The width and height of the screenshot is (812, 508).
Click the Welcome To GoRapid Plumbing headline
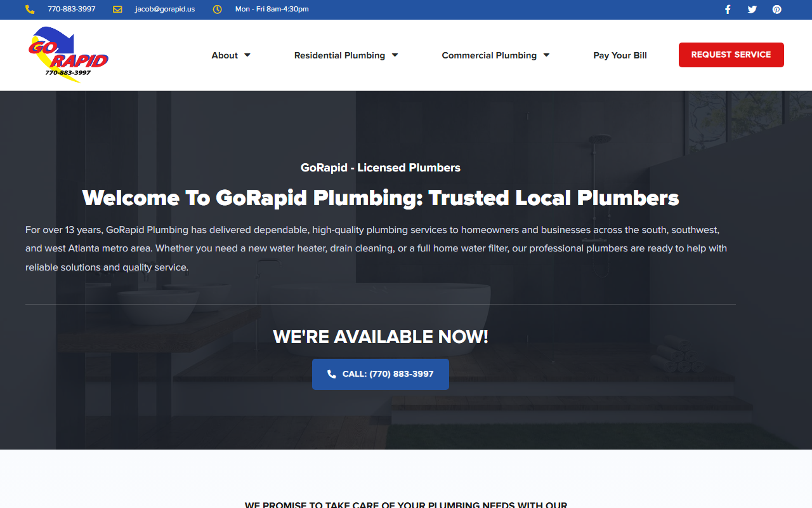[381, 198]
